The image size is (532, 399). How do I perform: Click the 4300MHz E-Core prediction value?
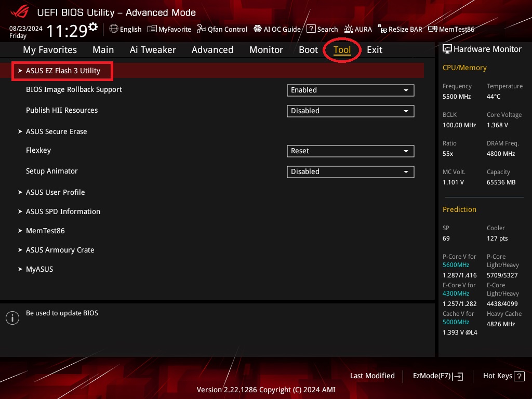pyautogui.click(x=456, y=294)
